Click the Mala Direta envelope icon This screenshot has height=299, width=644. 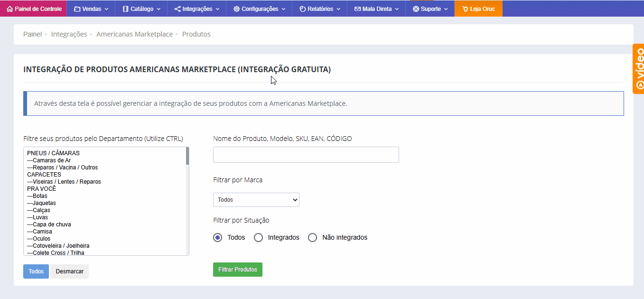pyautogui.click(x=357, y=9)
